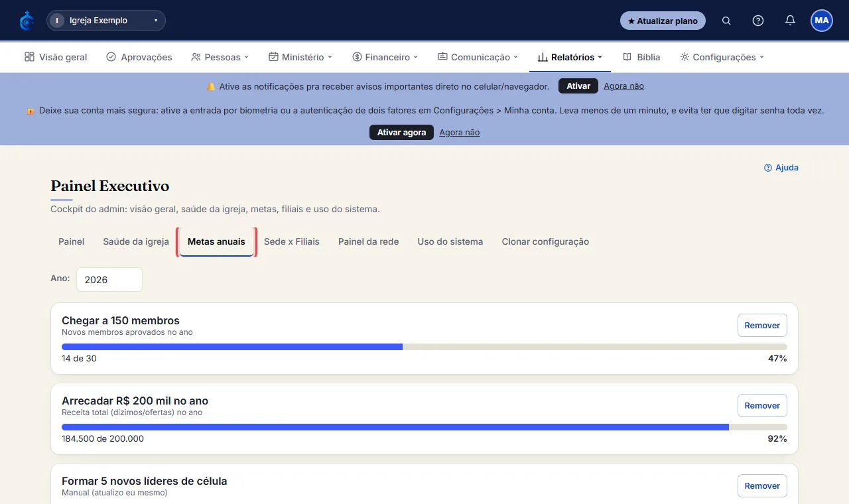Switch to the Painel tab
The image size is (849, 504).
point(72,241)
